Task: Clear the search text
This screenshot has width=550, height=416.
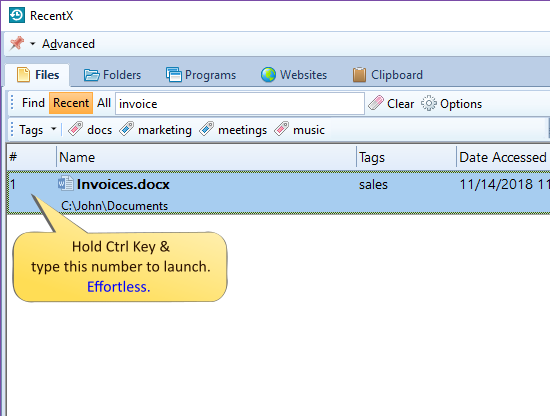Action: (391, 103)
